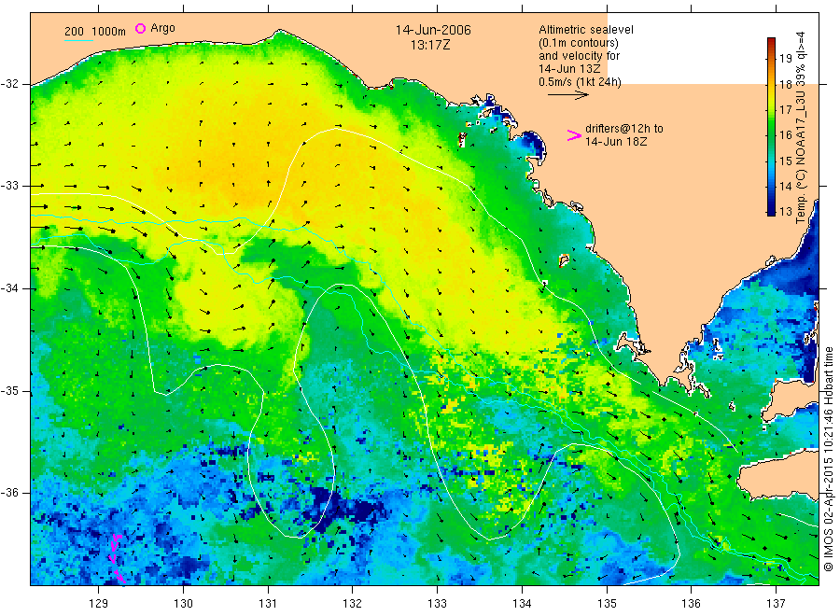Click the magenta drifter arrowhead legend symbol
The width and height of the screenshot is (840, 616).
click(x=574, y=135)
